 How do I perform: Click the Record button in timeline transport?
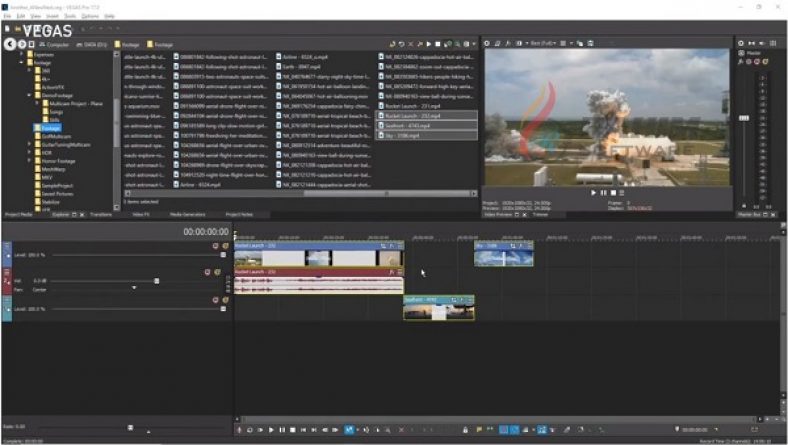[x=239, y=430]
